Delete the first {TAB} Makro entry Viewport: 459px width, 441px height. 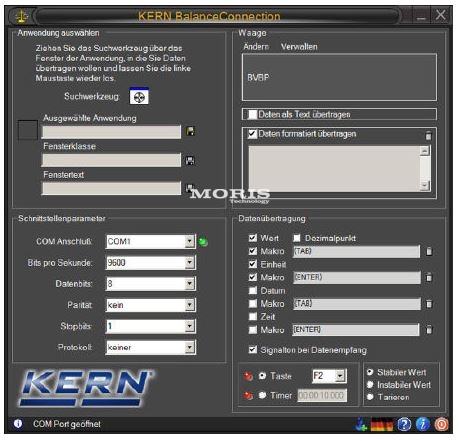point(429,251)
